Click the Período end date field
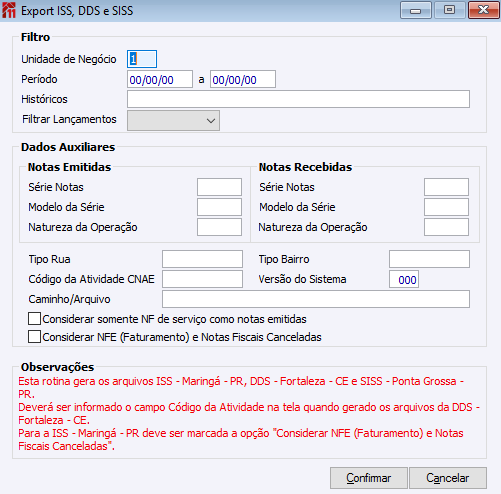 coord(243,79)
